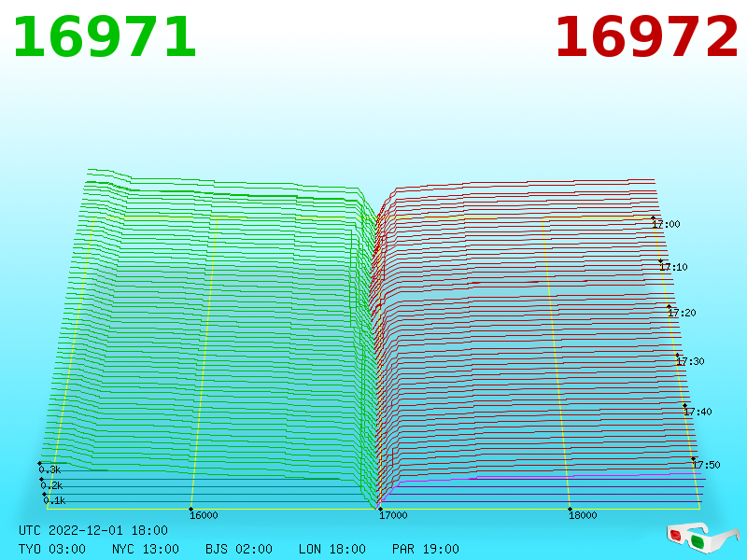
Task: Click the TYO 03:00 Tokyo time
Action: click(52, 549)
